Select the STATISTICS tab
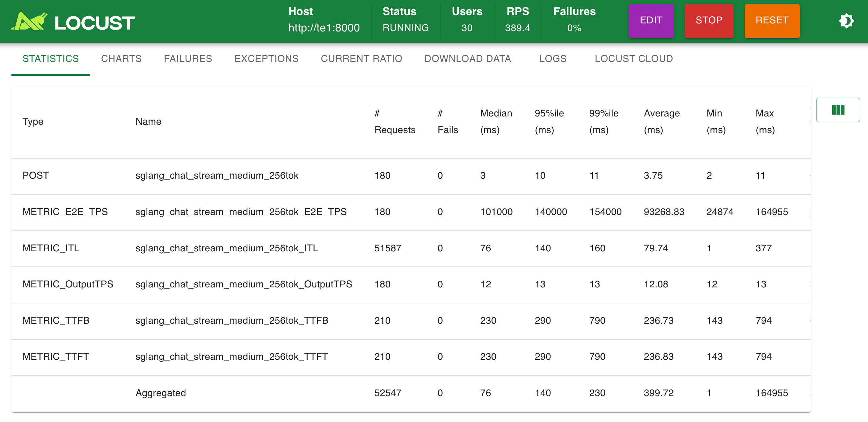The height and width of the screenshot is (422, 868). (x=51, y=59)
